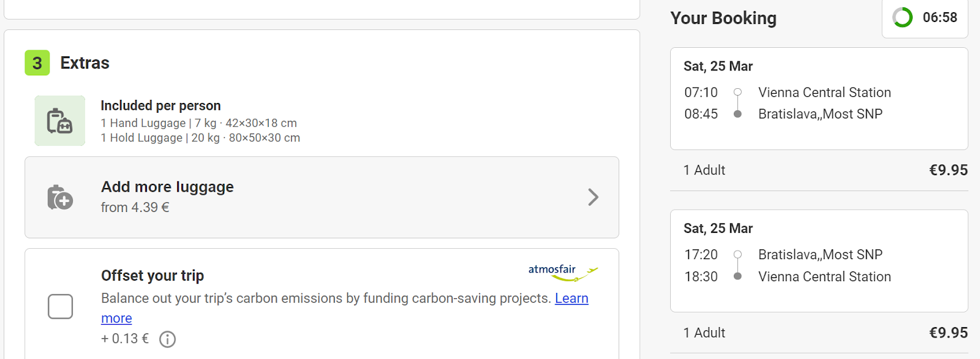This screenshot has width=980, height=359.
Task: Click the included luggage suitcase icon
Action: click(60, 121)
